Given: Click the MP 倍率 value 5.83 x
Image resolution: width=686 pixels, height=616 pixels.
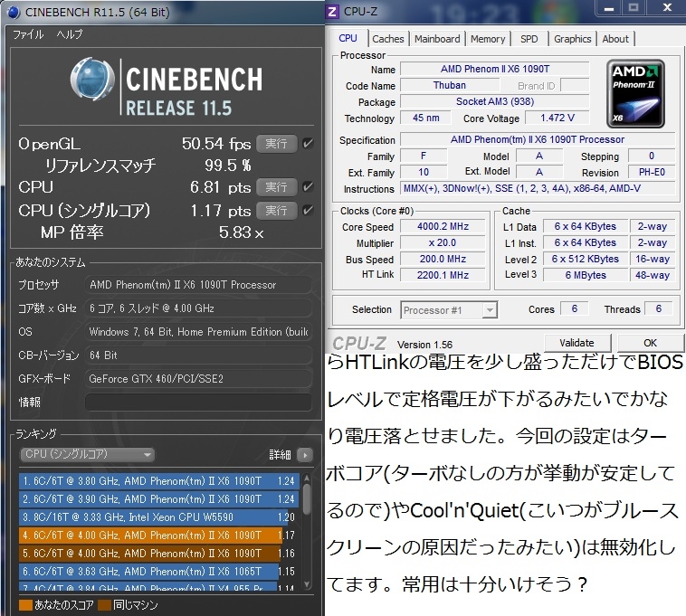Looking at the screenshot, I should point(242,232).
